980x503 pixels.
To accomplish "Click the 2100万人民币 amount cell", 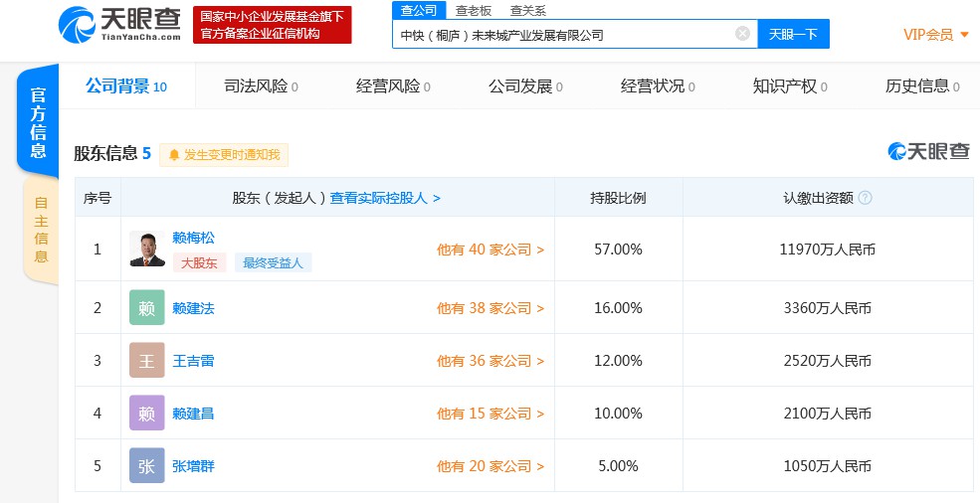I will pos(828,413).
